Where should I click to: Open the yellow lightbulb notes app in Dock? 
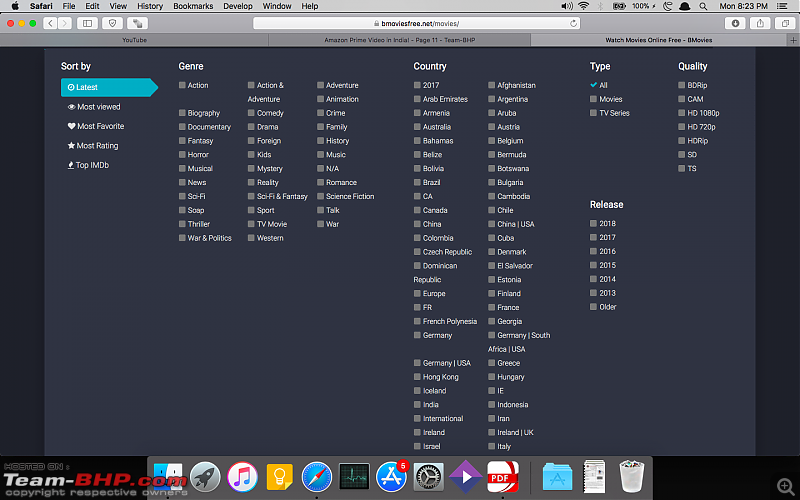(x=280, y=477)
